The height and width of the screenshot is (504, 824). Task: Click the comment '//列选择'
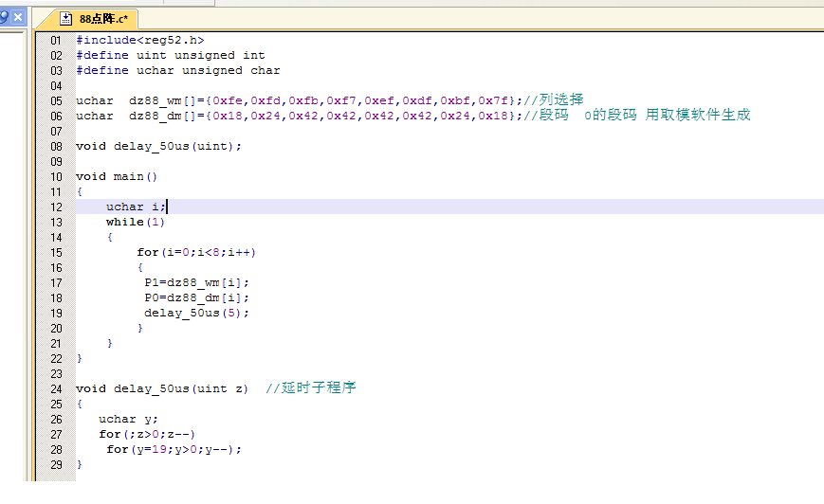(x=554, y=99)
